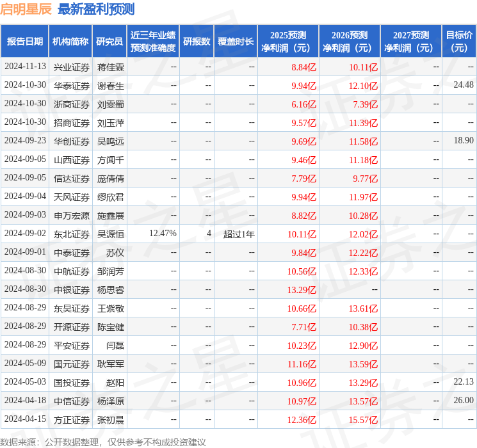Click the 启明星辰 stock name in title
This screenshot has height=448, width=477.
[x=27, y=9]
